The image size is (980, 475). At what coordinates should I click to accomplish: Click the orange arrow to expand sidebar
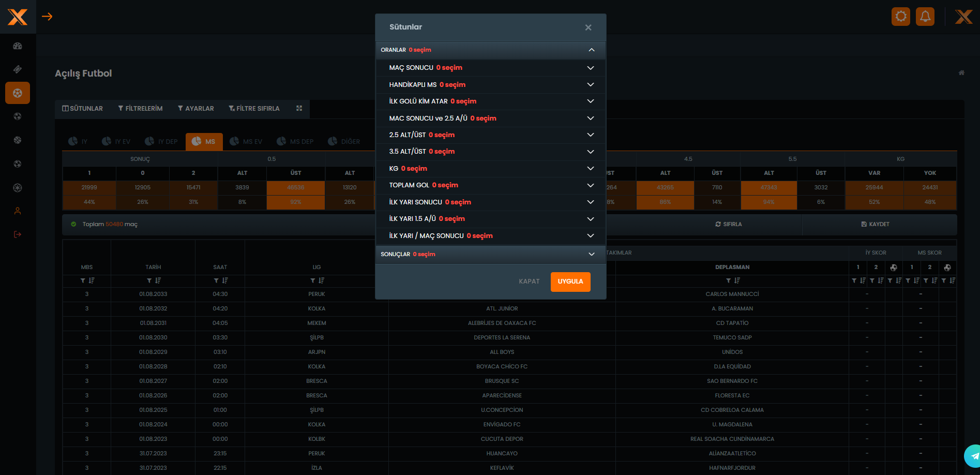[47, 17]
